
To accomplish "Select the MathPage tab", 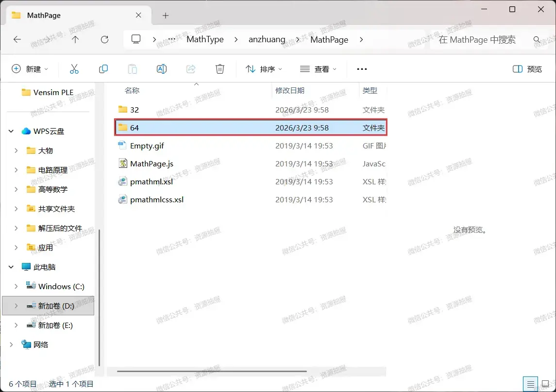I will coord(79,15).
